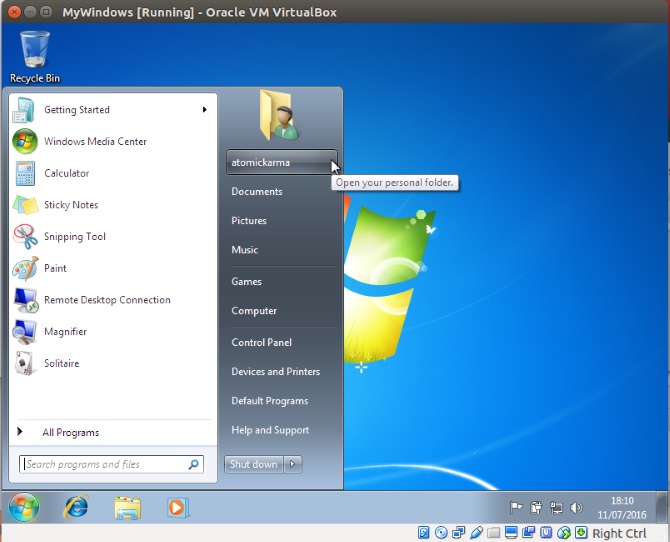Click the VirtualBox video capture icon
Viewport: 670px width, 542px height.
point(529,533)
